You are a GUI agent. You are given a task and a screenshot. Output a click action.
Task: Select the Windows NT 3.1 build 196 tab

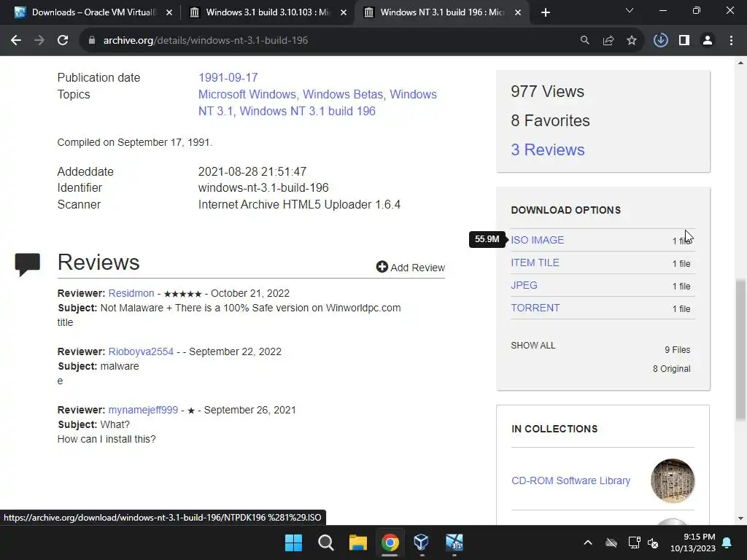coord(441,12)
